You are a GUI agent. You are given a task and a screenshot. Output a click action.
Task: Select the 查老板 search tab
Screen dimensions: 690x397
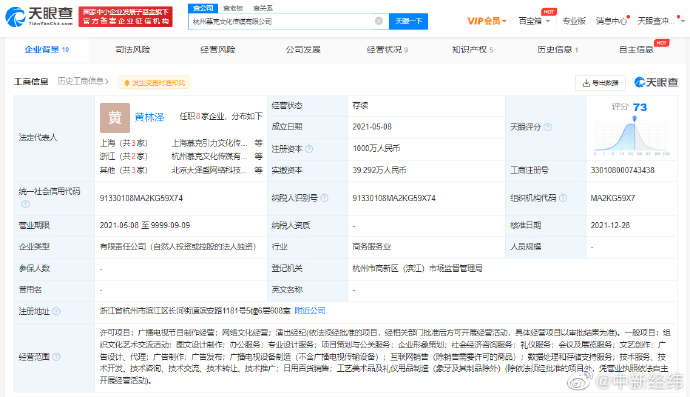[x=233, y=8]
